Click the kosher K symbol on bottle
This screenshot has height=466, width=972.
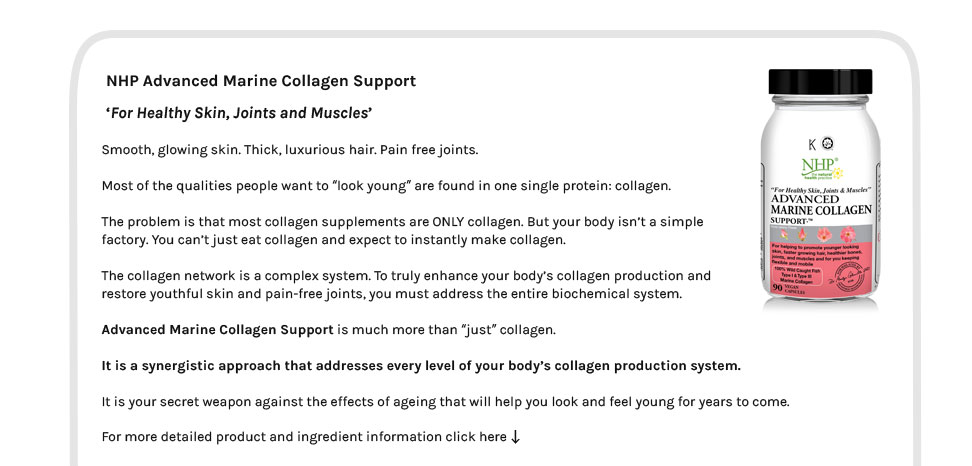(812, 144)
